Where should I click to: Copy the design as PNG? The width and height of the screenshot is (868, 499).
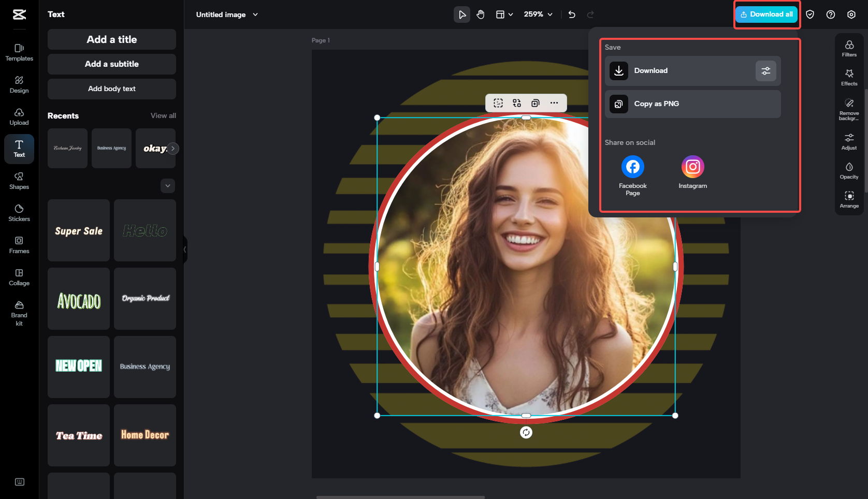692,104
